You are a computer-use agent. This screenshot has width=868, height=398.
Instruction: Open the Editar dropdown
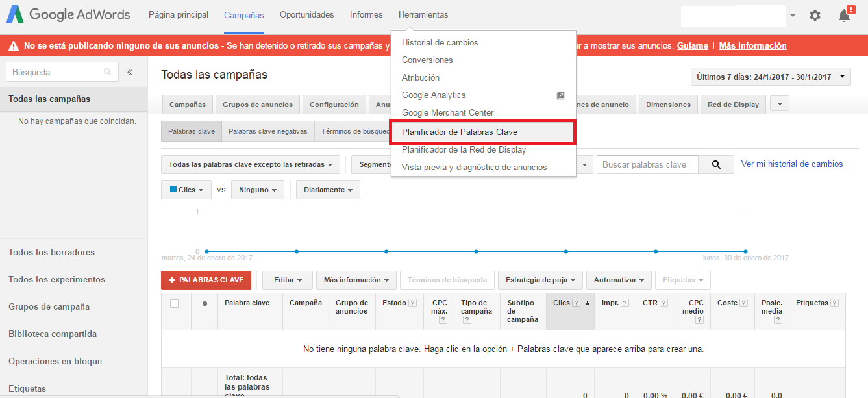[x=288, y=280]
